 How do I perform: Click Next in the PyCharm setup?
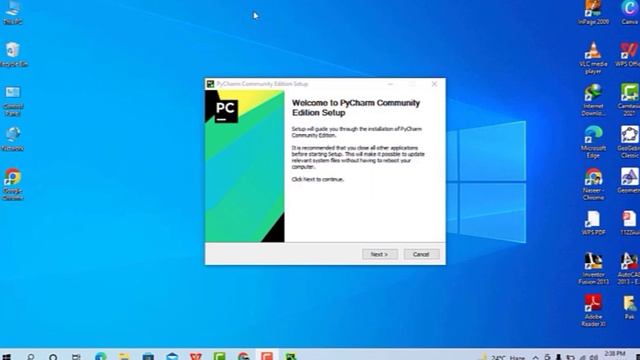[380, 254]
